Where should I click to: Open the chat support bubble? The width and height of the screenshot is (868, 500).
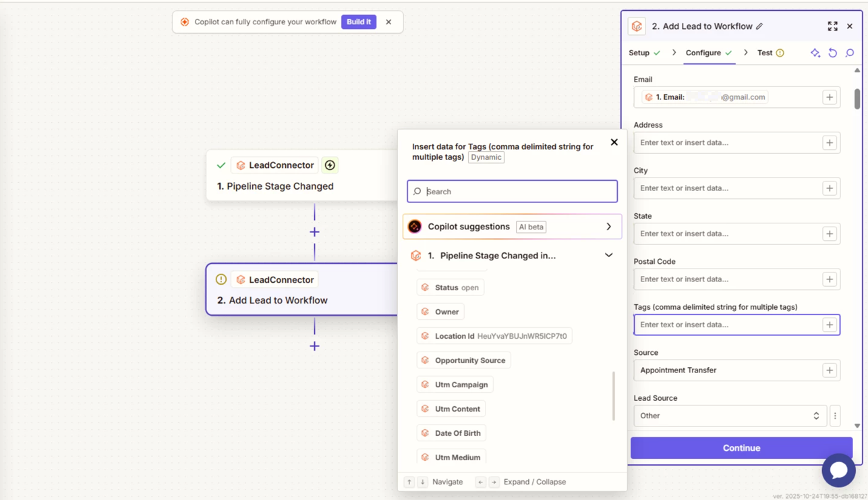[838, 470]
